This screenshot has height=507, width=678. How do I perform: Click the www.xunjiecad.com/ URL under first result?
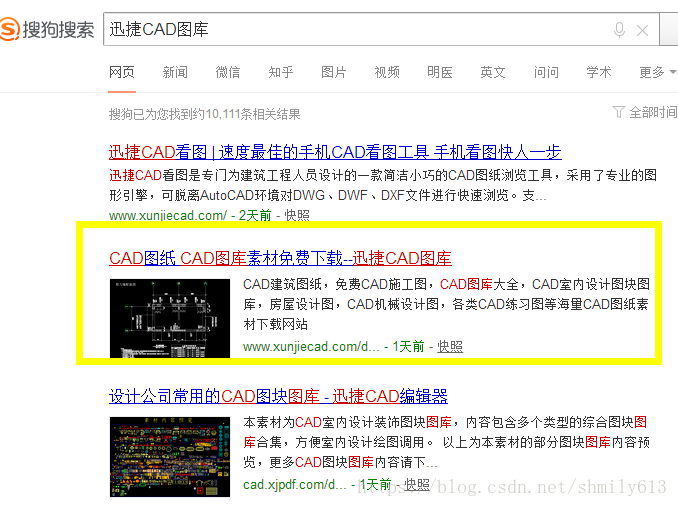point(168,215)
